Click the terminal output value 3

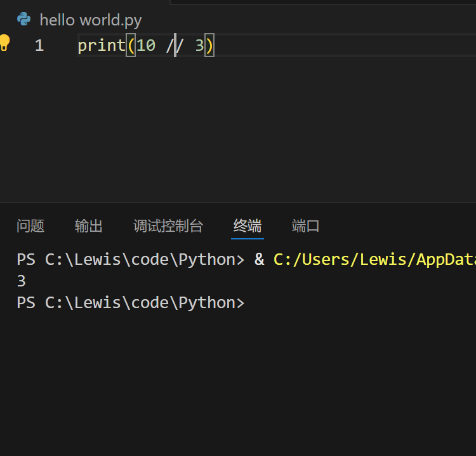tap(22, 281)
